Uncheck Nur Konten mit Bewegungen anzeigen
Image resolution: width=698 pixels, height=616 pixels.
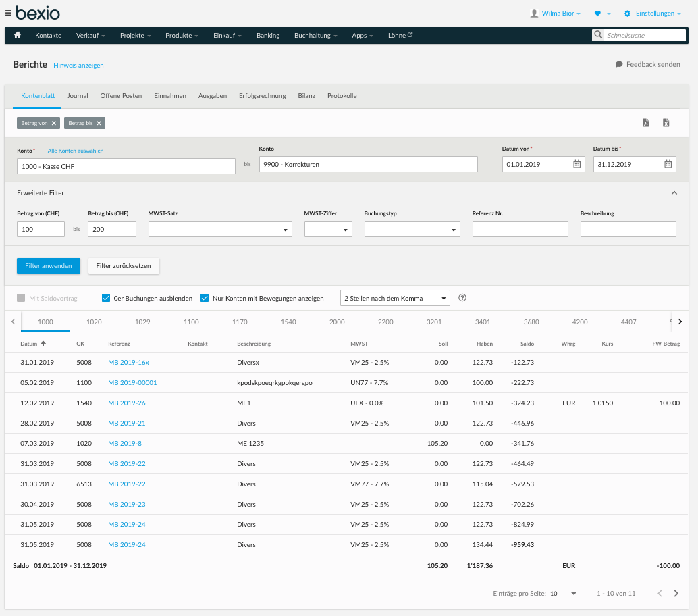click(x=205, y=298)
